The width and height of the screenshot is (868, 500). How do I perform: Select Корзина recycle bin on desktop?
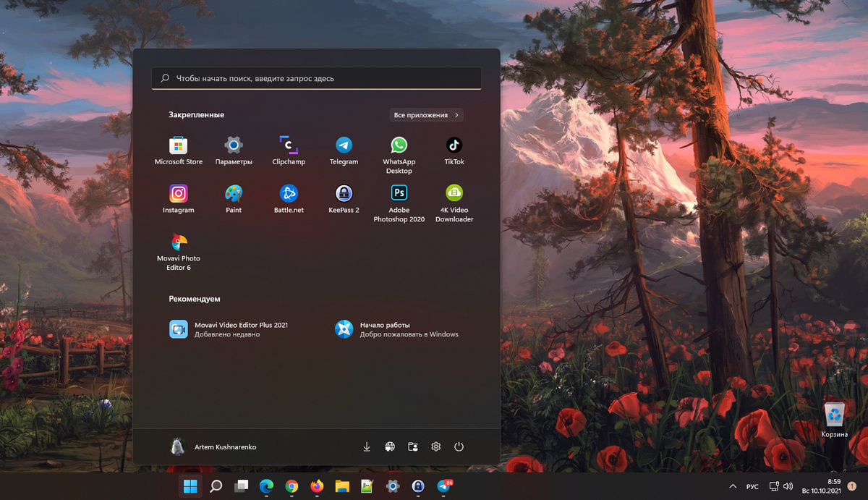[x=835, y=420]
